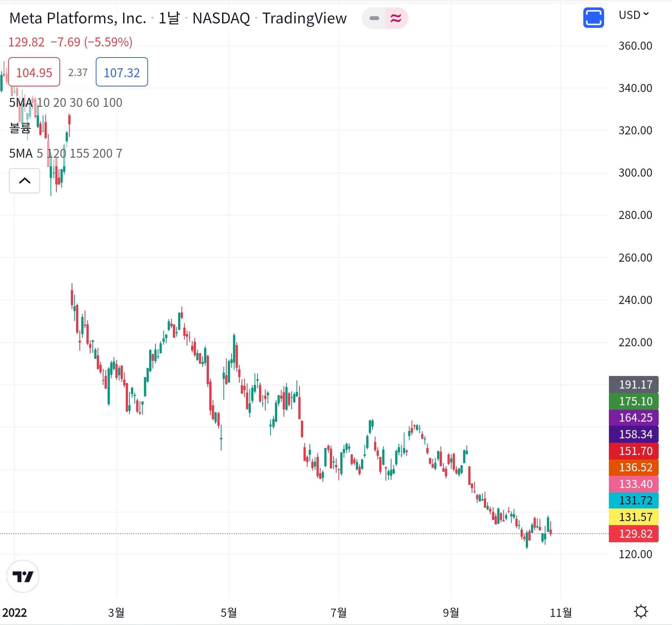The width and height of the screenshot is (672, 625).
Task: Click the 131.57 yellow price label
Action: click(x=634, y=517)
